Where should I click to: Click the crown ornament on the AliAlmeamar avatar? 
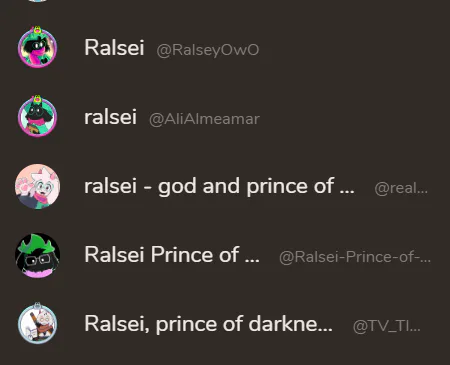coord(37,99)
